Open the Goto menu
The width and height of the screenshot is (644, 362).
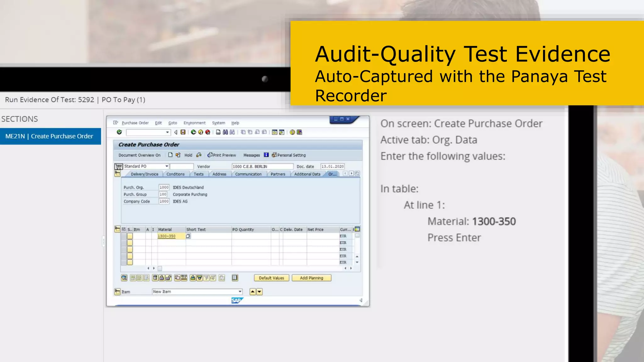173,123
